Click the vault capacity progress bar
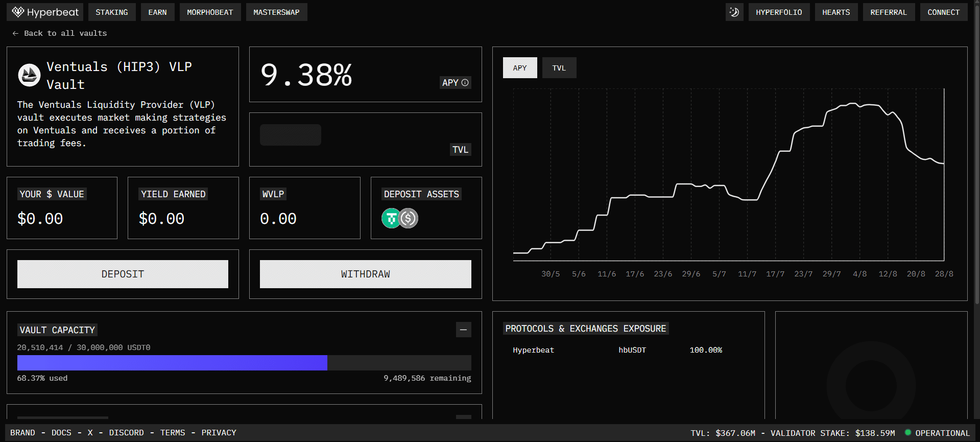The image size is (980, 442). [244, 363]
